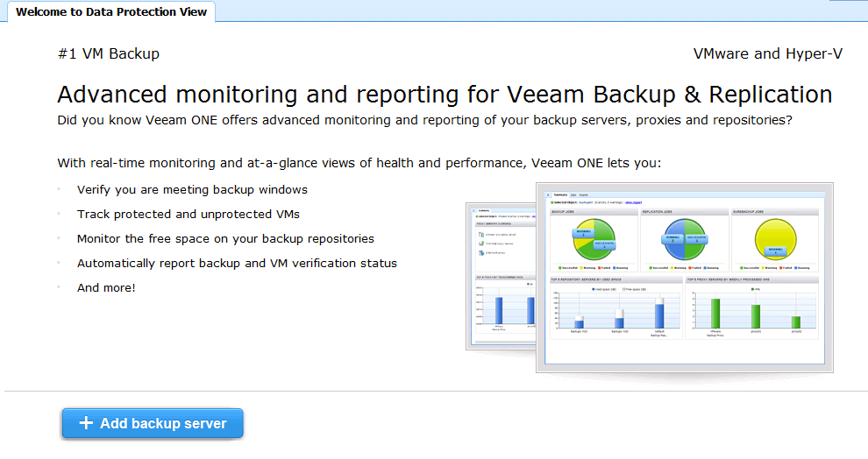Click 'Monitor the free space' bullet item
Image resolution: width=868 pixels, height=459 pixels.
[225, 238]
